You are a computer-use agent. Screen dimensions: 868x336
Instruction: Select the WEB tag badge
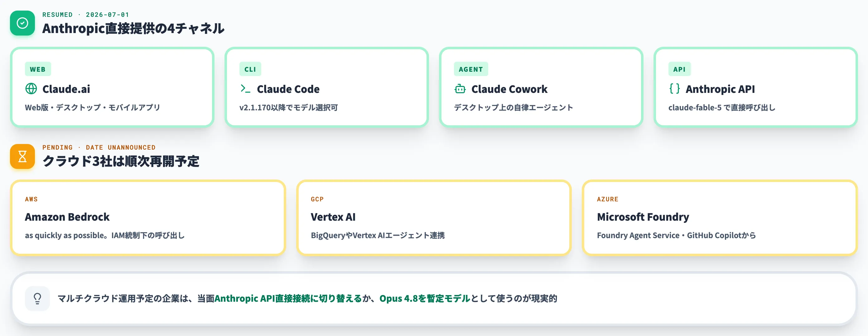(x=38, y=69)
